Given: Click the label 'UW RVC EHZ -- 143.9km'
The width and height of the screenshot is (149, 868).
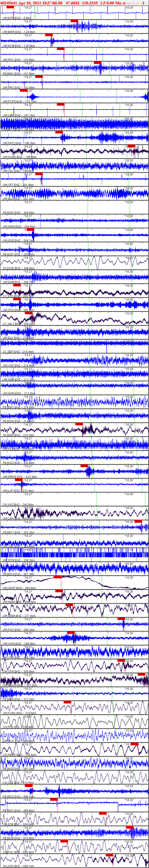Looking at the screenshot, I should (x=19, y=60).
